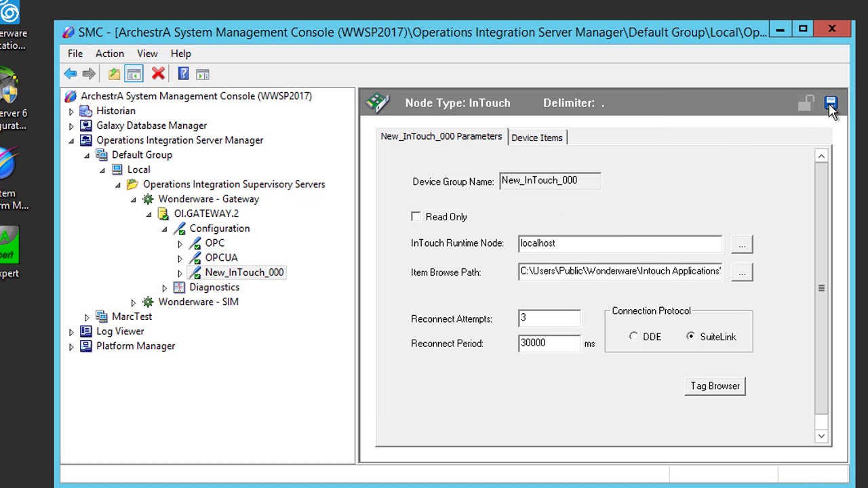The image size is (868, 488).
Task: Click the Log Viewer icon
Action: tap(86, 331)
